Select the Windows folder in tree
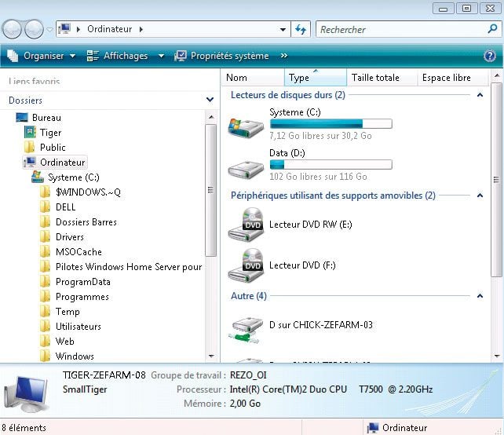Image resolution: width=504 pixels, height=435 pixels. 75,356
